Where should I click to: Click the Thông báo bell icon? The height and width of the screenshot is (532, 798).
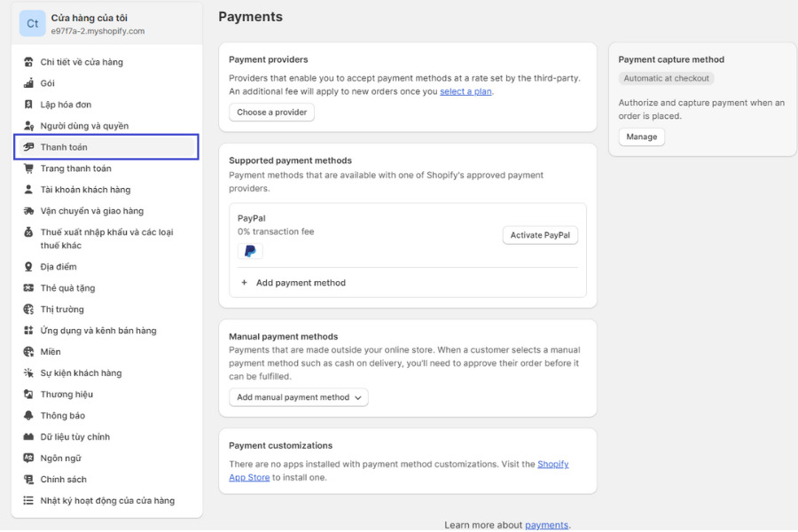click(x=27, y=415)
